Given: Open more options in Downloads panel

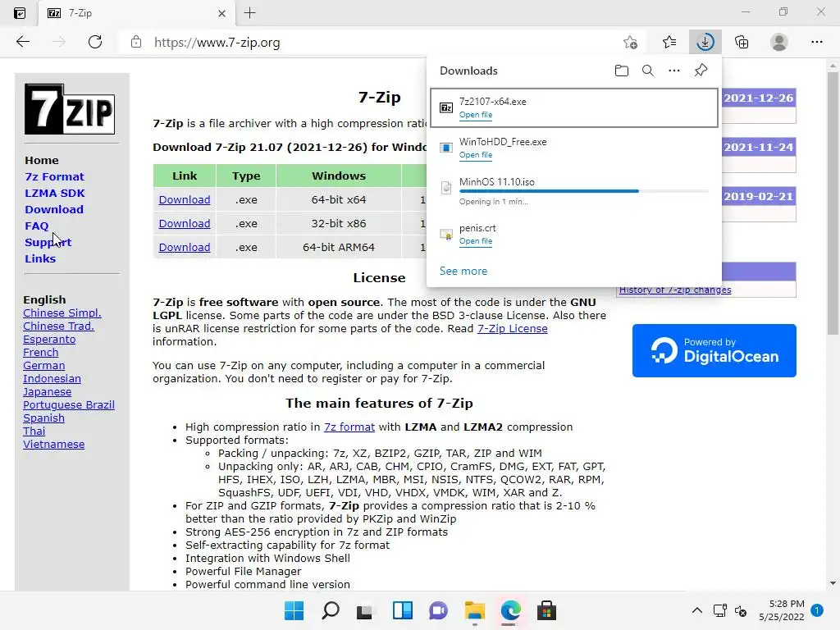Looking at the screenshot, I should pyautogui.click(x=674, y=71).
